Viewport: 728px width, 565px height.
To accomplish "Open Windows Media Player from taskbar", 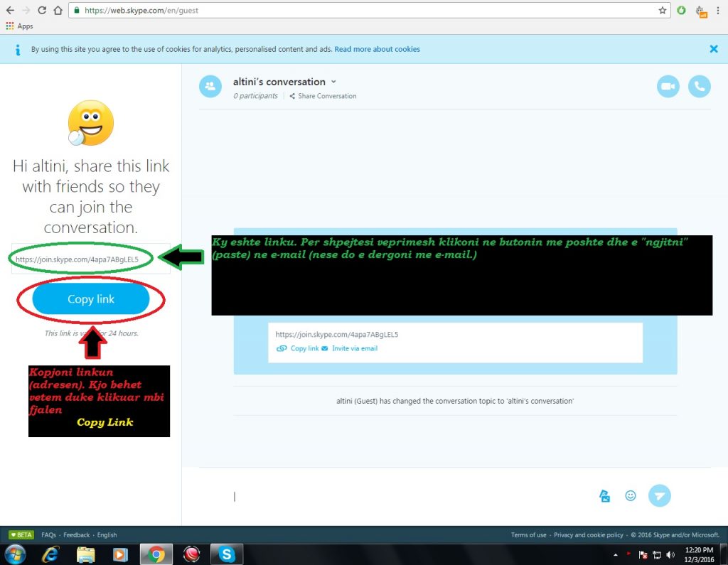I will (x=120, y=554).
